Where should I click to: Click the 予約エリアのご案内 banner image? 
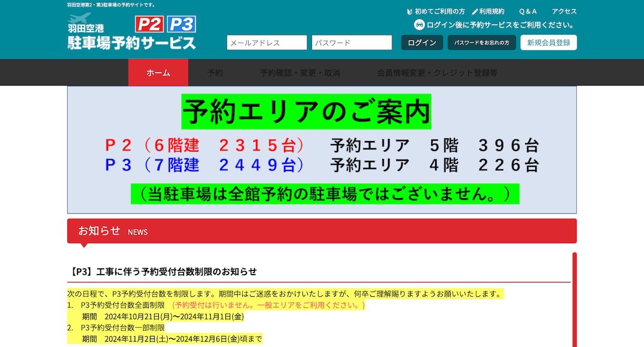tap(322, 150)
